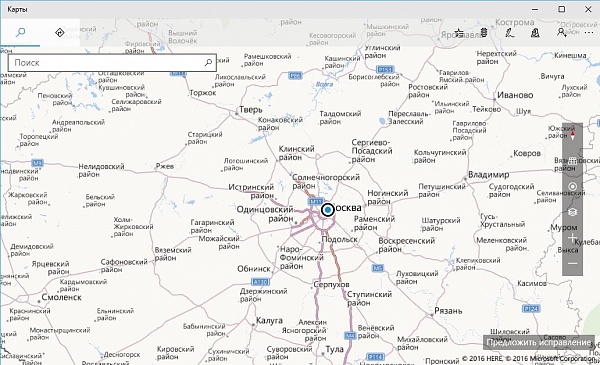
Task: Click the Рязань city label on map
Action: tap(448, 311)
